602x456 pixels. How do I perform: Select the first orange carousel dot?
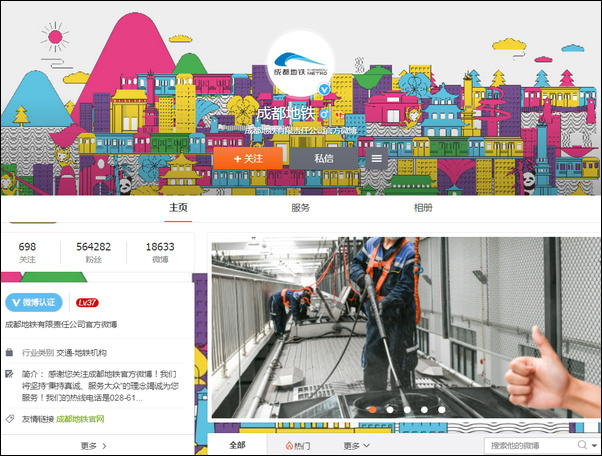click(x=372, y=410)
